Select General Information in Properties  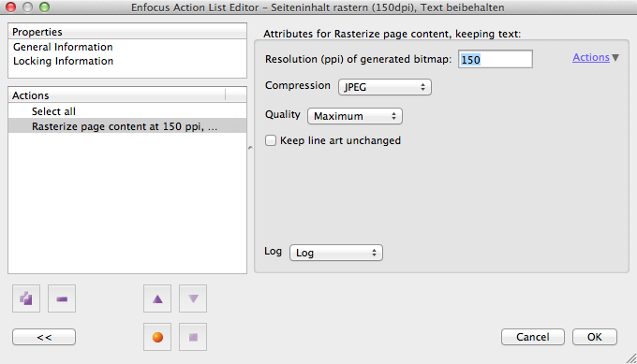(x=63, y=47)
